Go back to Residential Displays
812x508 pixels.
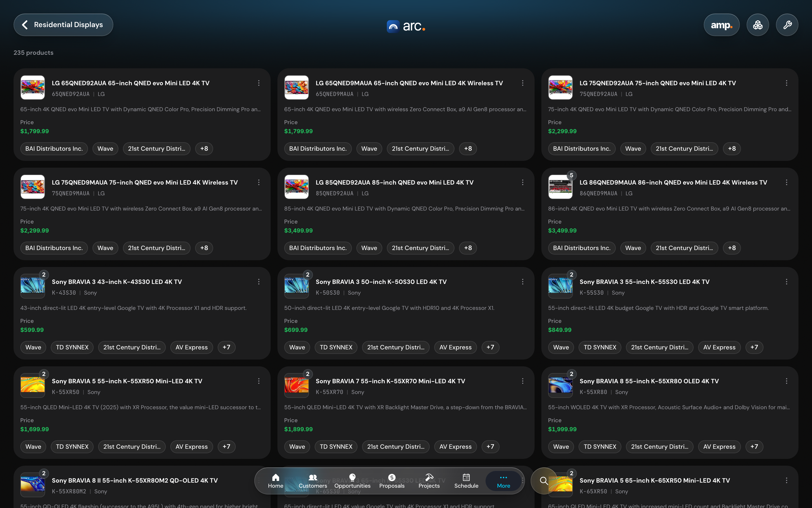(x=63, y=25)
